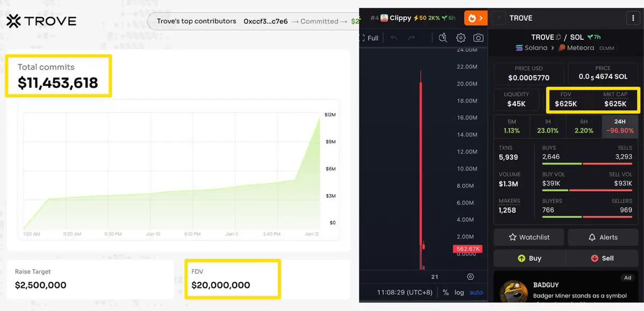Screen dimensions: 644x311
Task: Click the redo arrow in chart toolbar
Action: coord(411,38)
